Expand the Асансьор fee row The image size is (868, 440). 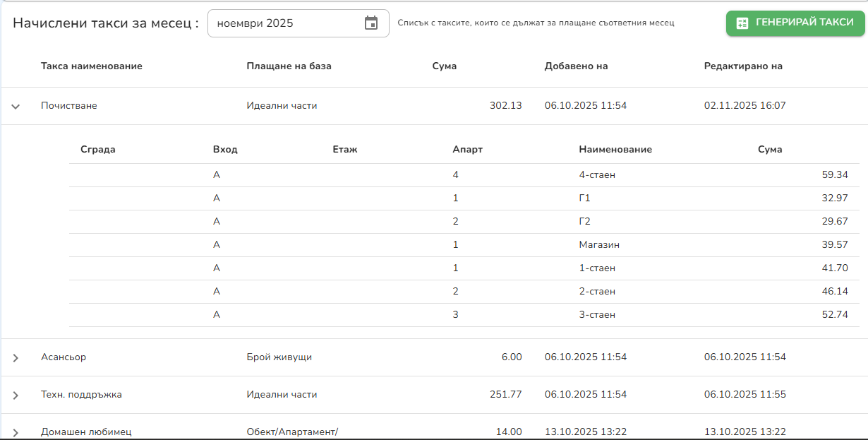click(16, 358)
